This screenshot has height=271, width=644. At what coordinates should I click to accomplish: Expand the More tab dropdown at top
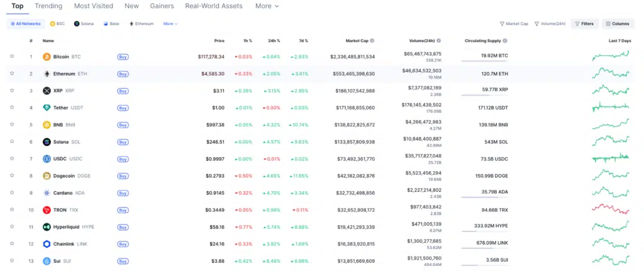point(267,6)
